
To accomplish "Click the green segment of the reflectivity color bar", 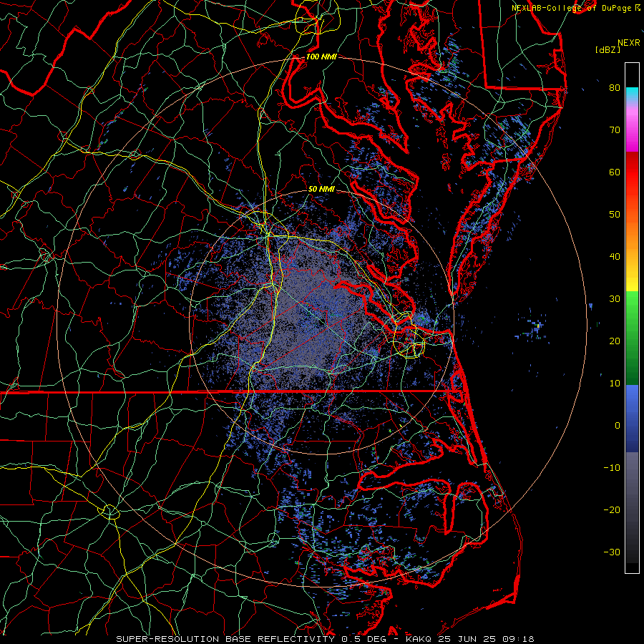I will (x=632, y=337).
